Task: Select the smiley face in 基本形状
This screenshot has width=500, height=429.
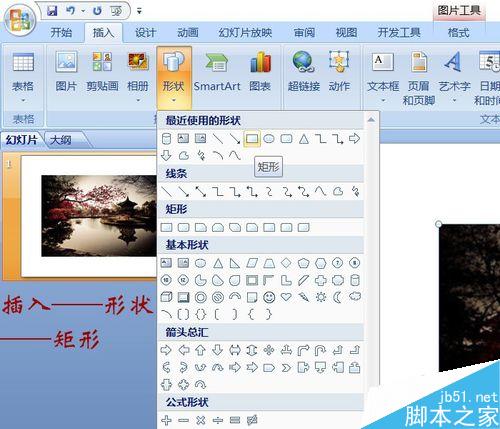Action: [x=269, y=297]
